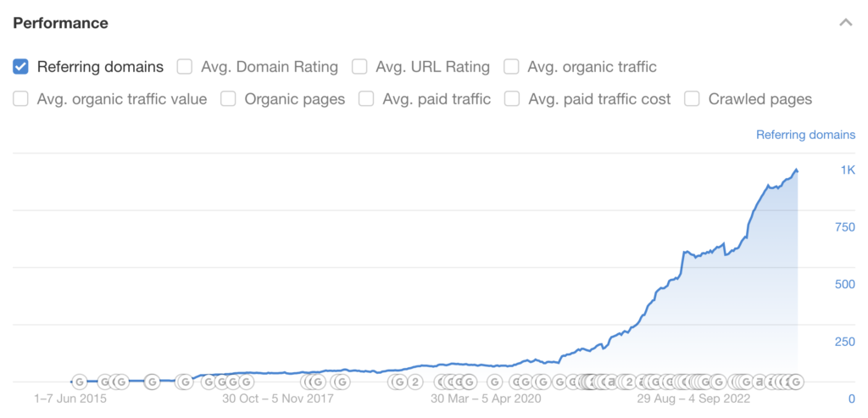Enable Avg. organic traffic metric
Viewport: 868px width, 418px height.
(x=511, y=66)
